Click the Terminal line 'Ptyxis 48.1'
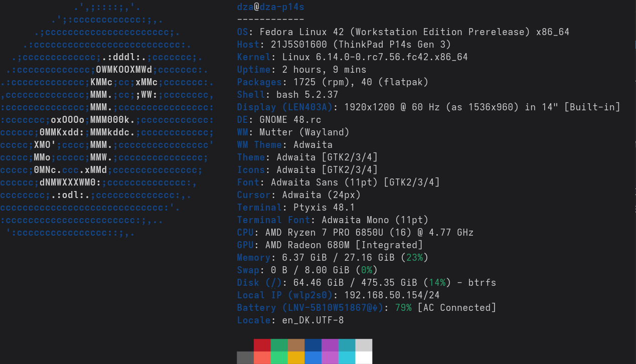This screenshot has width=636, height=364. [296, 208]
